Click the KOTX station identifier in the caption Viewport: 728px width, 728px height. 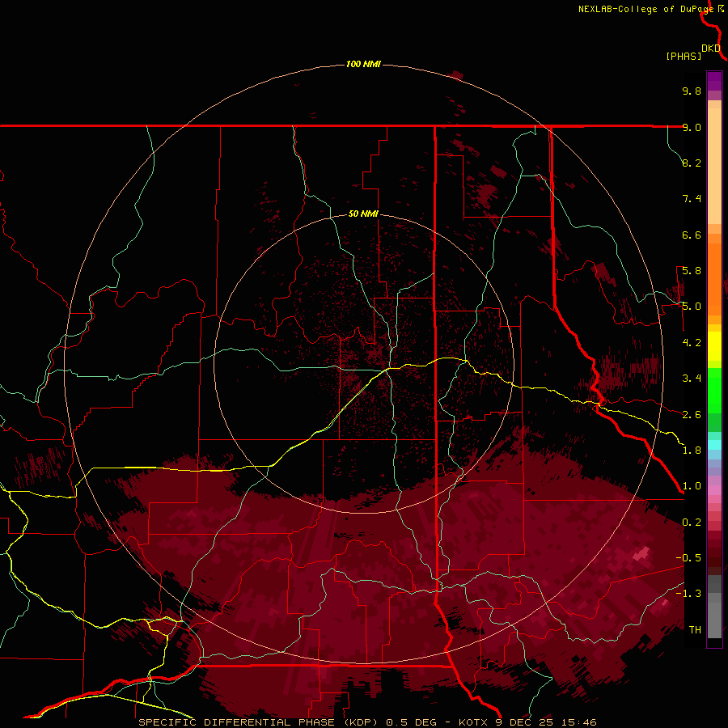coord(473,722)
